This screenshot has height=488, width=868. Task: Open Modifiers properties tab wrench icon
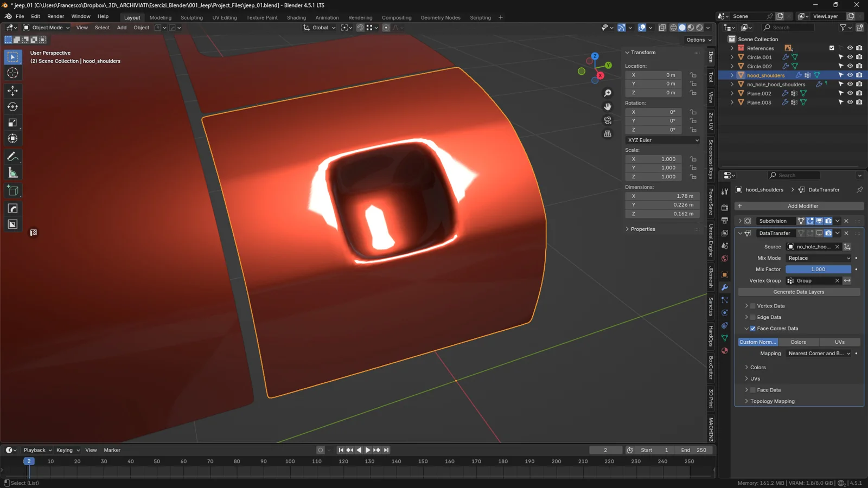pyautogui.click(x=725, y=287)
